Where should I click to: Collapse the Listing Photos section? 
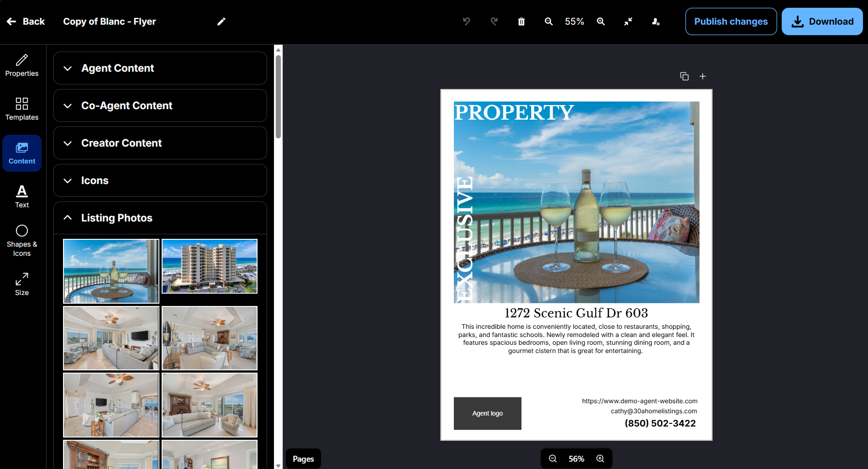160,218
